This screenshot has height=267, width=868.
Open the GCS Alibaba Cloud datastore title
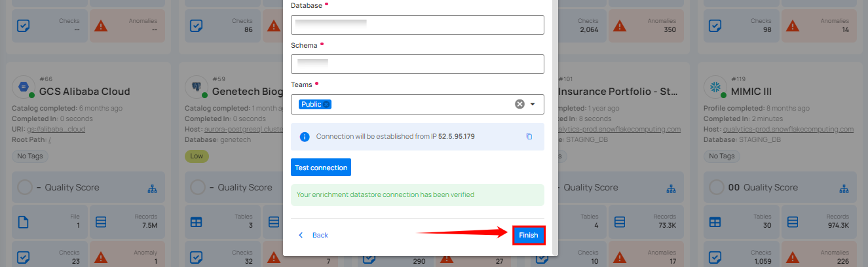coord(85,92)
